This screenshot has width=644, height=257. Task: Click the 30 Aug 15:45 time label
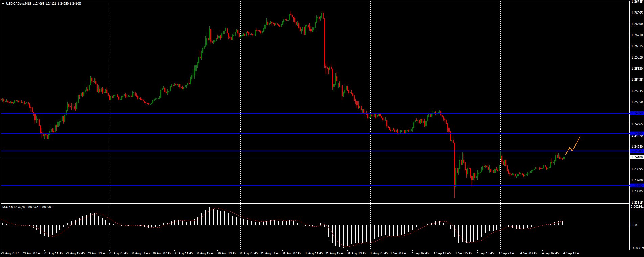[x=204, y=253]
